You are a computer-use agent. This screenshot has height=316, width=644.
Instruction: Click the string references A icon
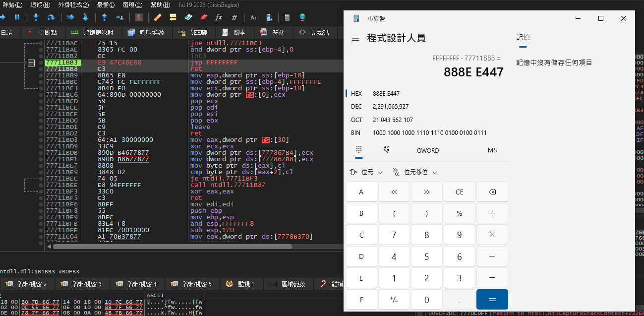point(253,17)
